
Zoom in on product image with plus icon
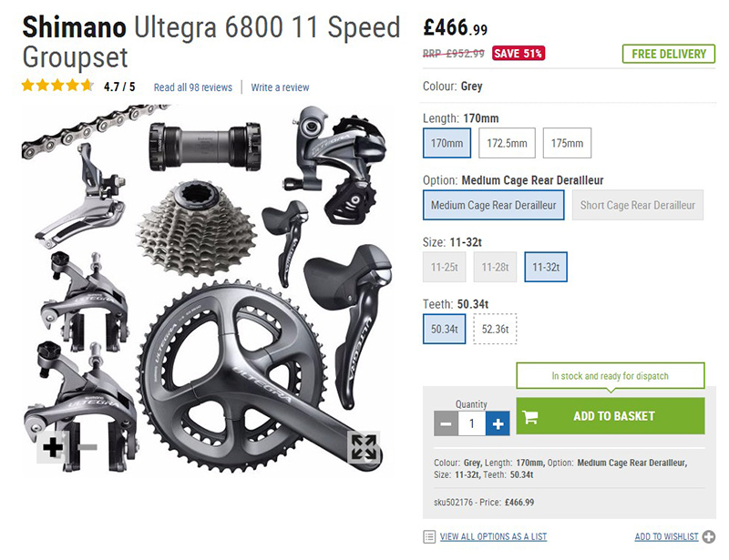point(52,447)
